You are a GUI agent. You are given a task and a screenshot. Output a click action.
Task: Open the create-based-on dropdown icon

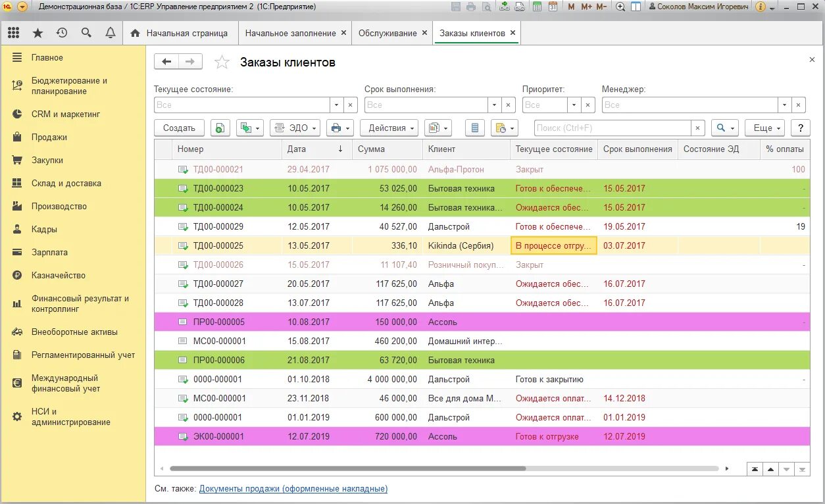coord(249,128)
